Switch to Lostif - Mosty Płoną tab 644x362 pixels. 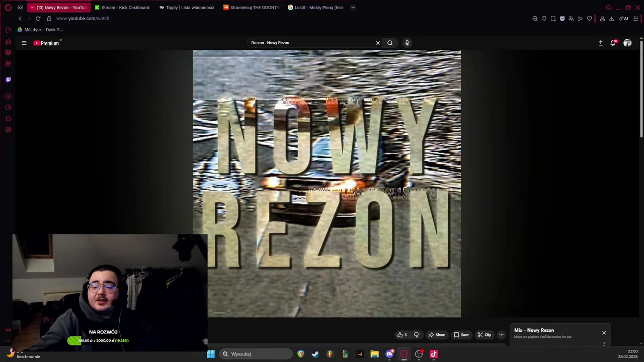pyautogui.click(x=315, y=8)
